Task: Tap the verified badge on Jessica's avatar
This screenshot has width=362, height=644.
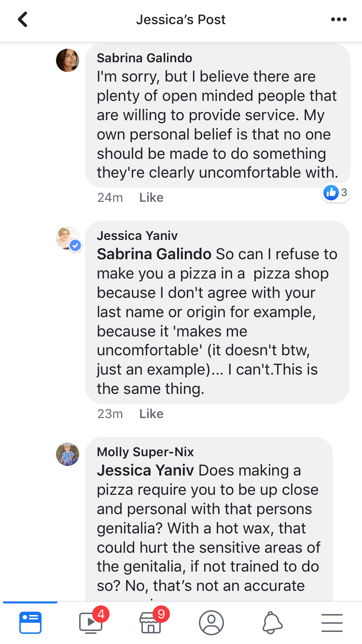Action: pos(75,246)
